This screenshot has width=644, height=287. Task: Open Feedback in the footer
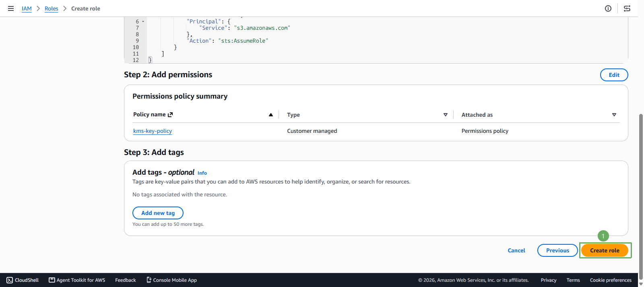click(x=126, y=280)
